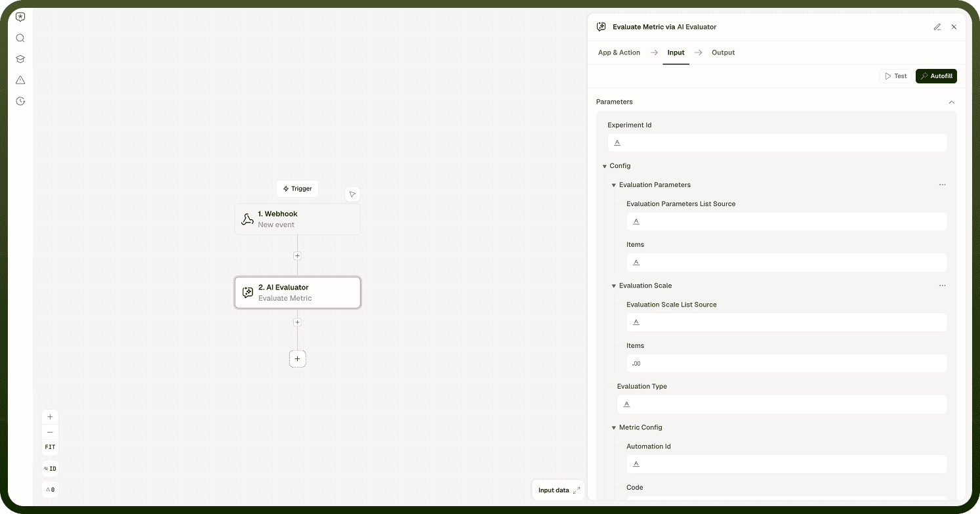The height and width of the screenshot is (514, 980).
Task: Toggle the ID display control
Action: tap(50, 469)
